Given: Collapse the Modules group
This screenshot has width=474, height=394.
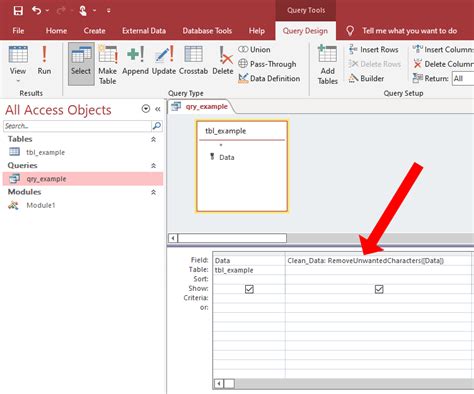Looking at the screenshot, I should 153,192.
